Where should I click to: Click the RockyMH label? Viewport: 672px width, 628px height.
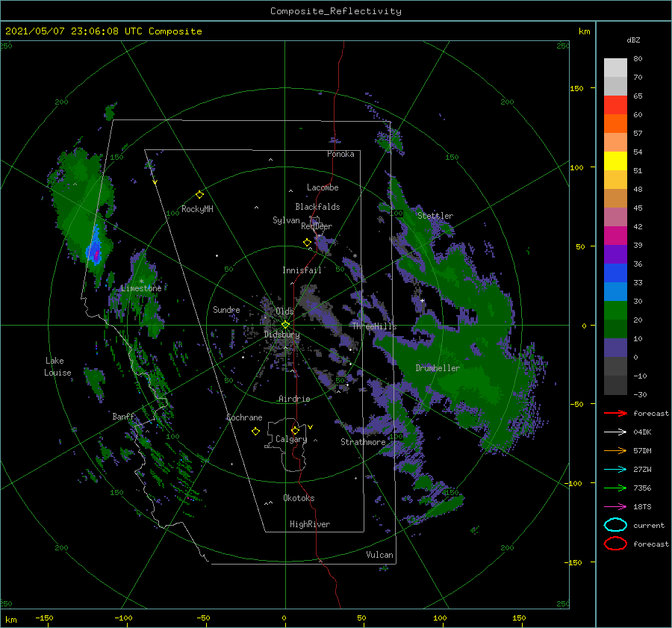coord(197,209)
